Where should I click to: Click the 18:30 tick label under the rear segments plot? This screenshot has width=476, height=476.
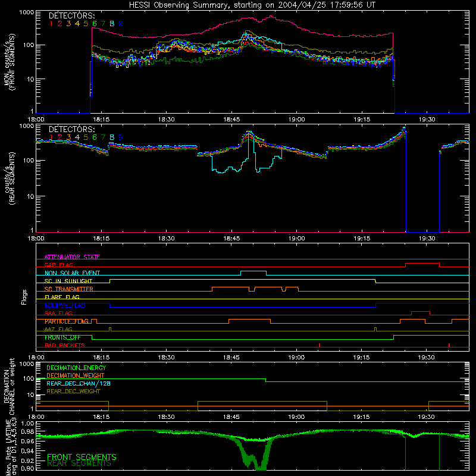166,239
